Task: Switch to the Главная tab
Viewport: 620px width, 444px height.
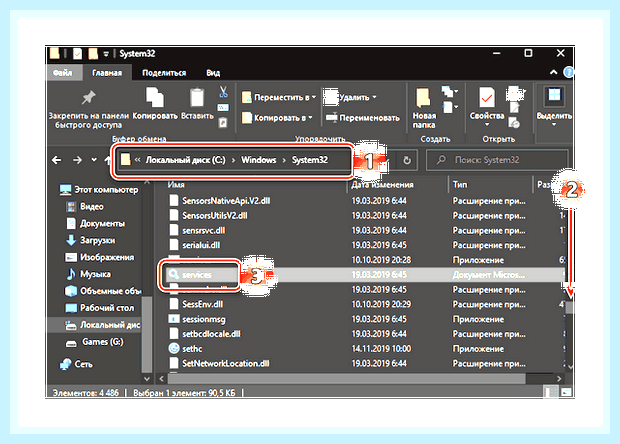Action: pyautogui.click(x=107, y=73)
